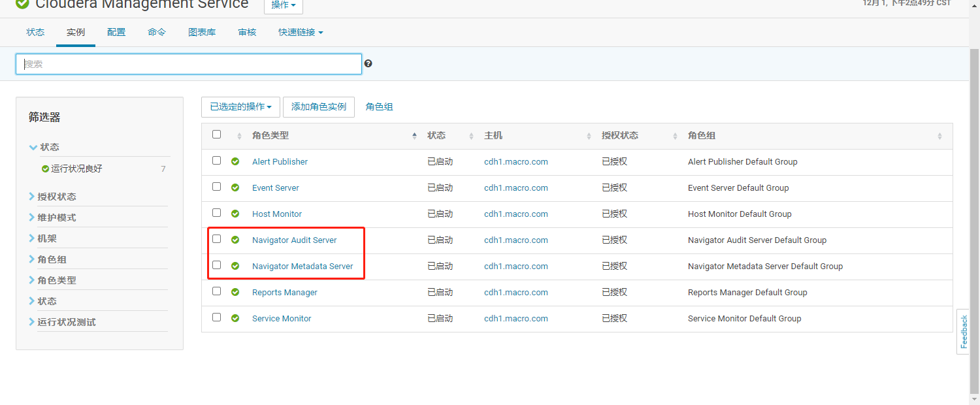Open the 配置 tab

click(116, 32)
